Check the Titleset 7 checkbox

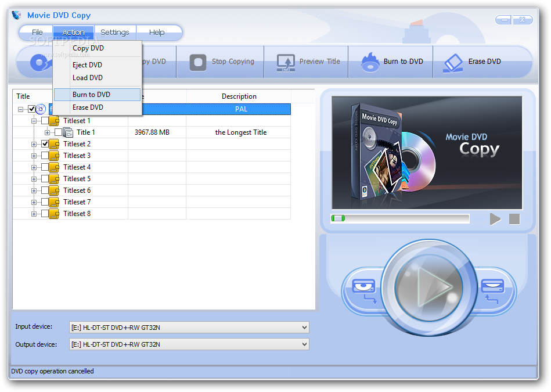tap(45, 202)
